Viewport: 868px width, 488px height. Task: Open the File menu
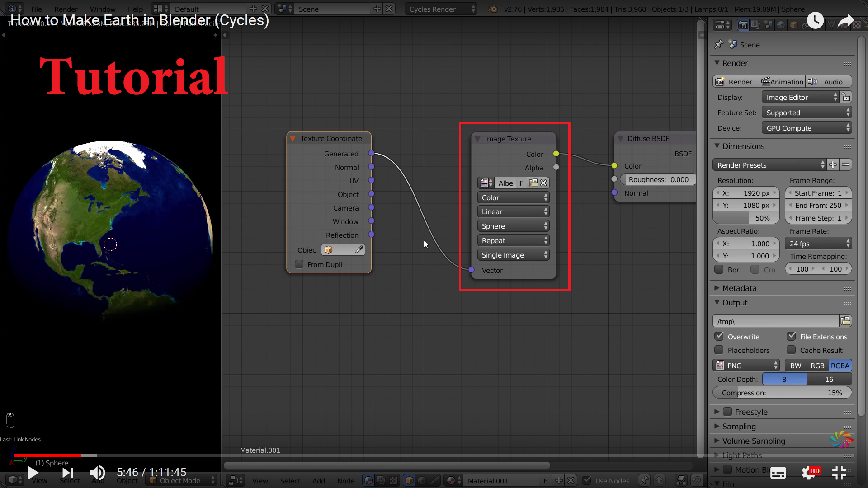(x=37, y=9)
